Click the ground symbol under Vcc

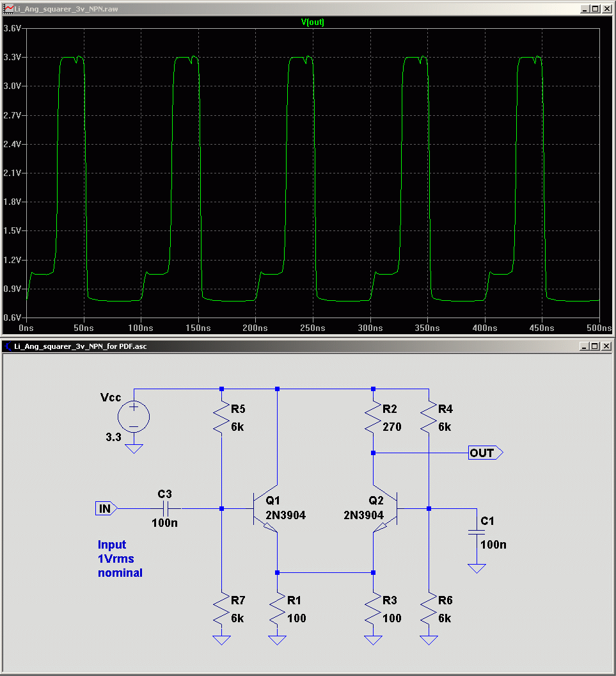pos(134,449)
